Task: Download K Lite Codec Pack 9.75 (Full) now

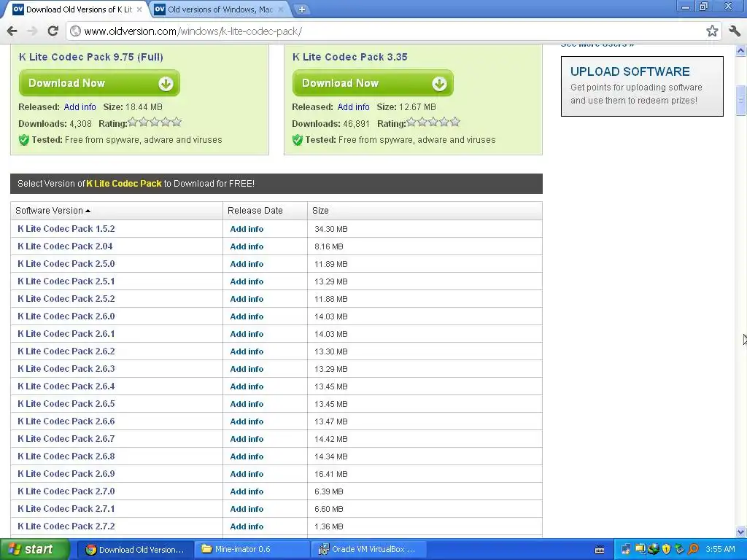Action: [x=99, y=83]
